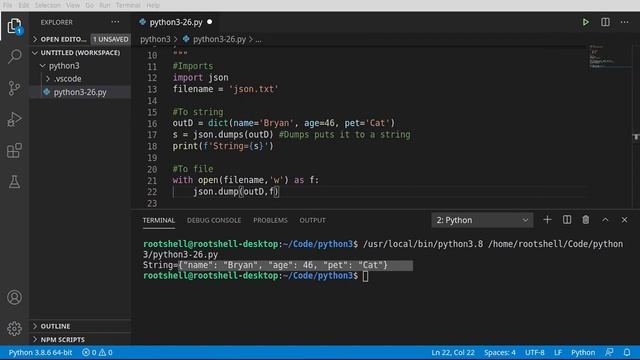This screenshot has height=360, width=640.
Task: Click line number 17 in the gutter
Action: [x=152, y=135]
